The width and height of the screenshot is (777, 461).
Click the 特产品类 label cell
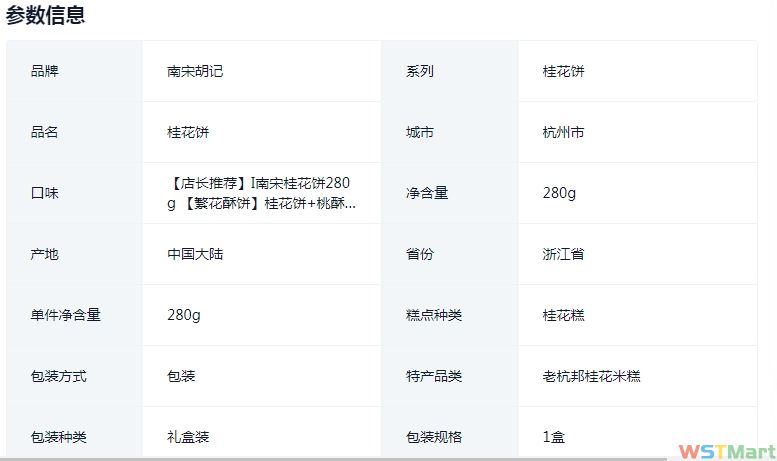click(x=434, y=376)
